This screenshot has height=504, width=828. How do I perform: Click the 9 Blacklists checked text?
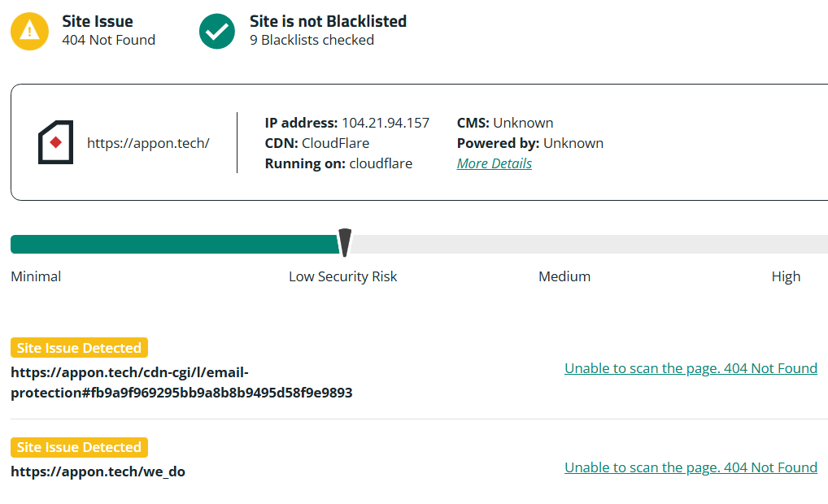point(312,40)
